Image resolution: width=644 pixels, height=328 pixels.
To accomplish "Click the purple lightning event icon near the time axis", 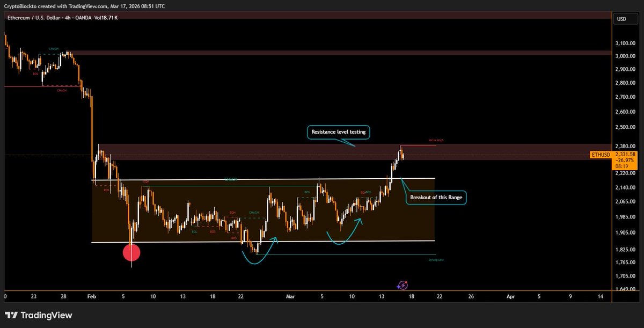I will (403, 286).
